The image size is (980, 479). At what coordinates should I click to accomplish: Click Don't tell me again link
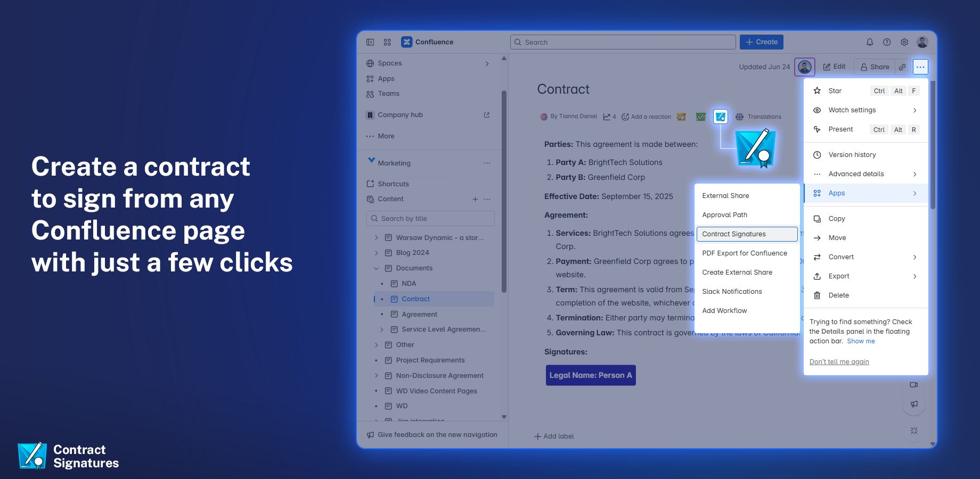point(839,362)
